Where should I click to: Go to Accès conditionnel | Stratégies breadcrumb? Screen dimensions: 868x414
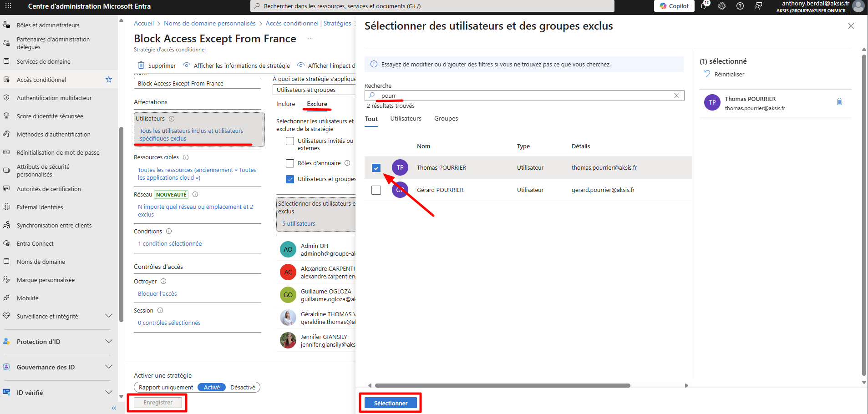[x=308, y=23]
